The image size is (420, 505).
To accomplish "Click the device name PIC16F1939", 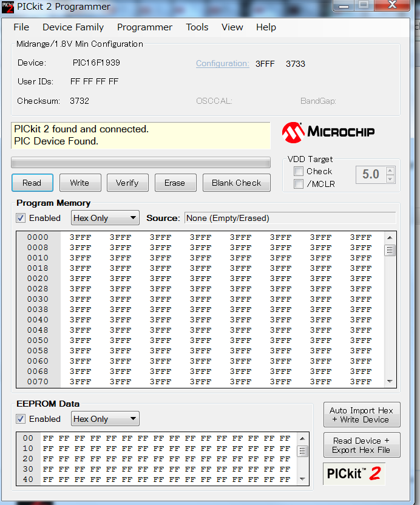I will coord(97,63).
